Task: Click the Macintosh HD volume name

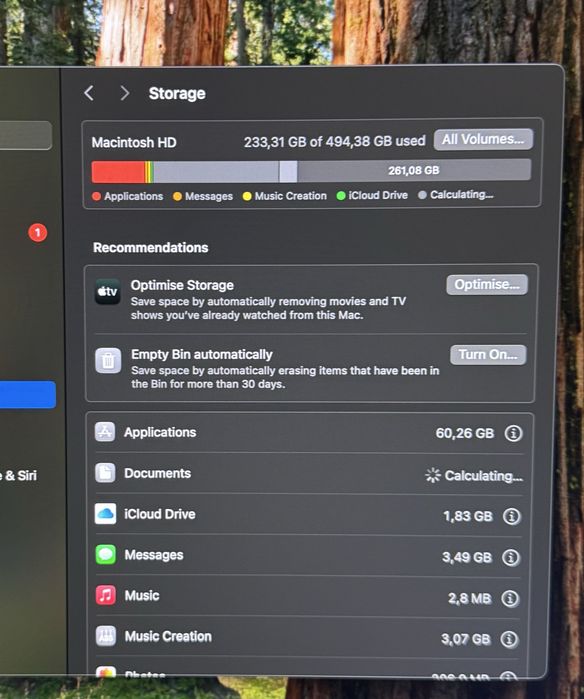Action: (134, 143)
